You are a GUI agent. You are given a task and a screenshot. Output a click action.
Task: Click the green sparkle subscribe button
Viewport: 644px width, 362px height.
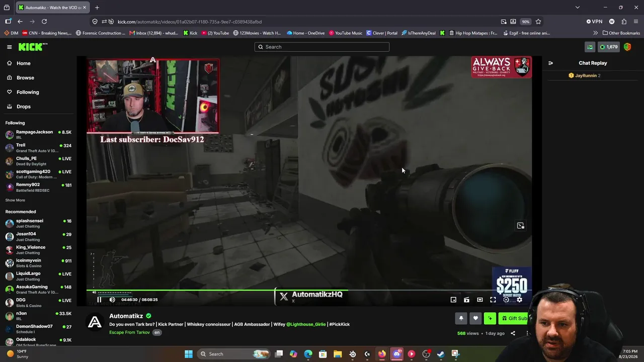(490, 318)
